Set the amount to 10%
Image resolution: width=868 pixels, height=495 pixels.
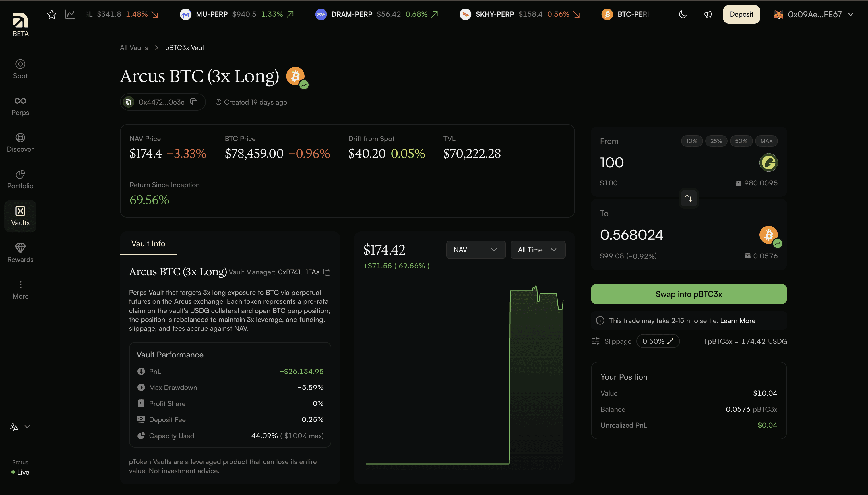click(x=691, y=141)
